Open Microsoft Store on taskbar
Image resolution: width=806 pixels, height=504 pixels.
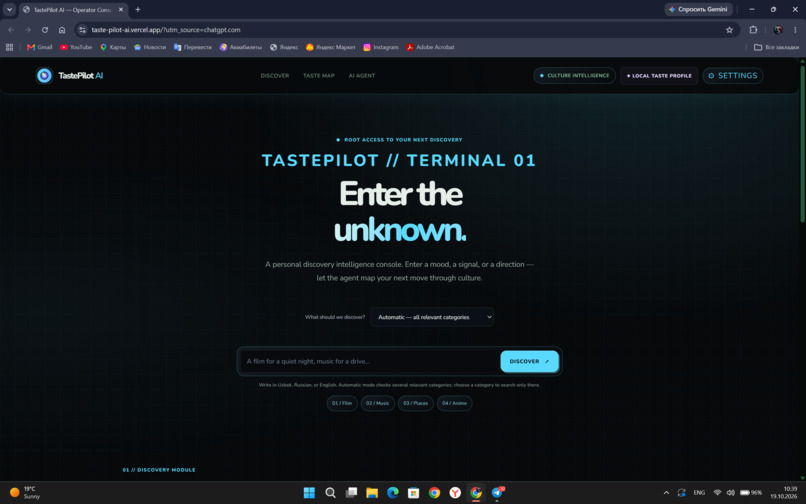tap(413, 493)
